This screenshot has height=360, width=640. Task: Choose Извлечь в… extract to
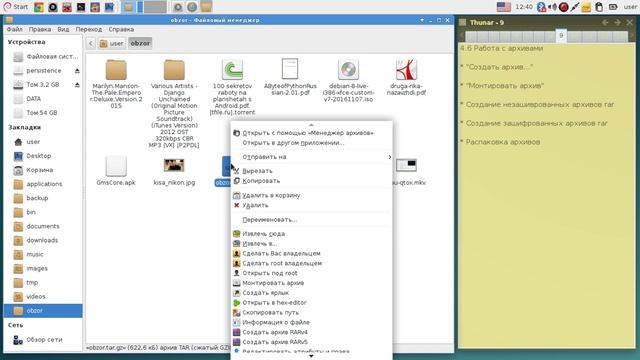(311, 244)
